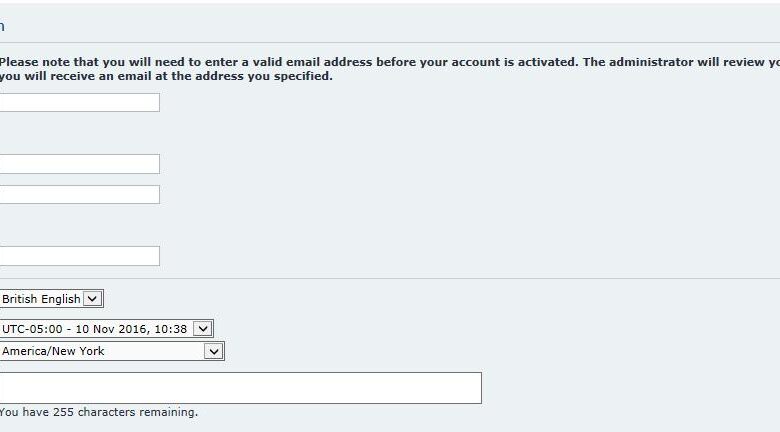The height and width of the screenshot is (432, 780).
Task: Focus the first text field under the notice
Action: pyautogui.click(x=79, y=102)
